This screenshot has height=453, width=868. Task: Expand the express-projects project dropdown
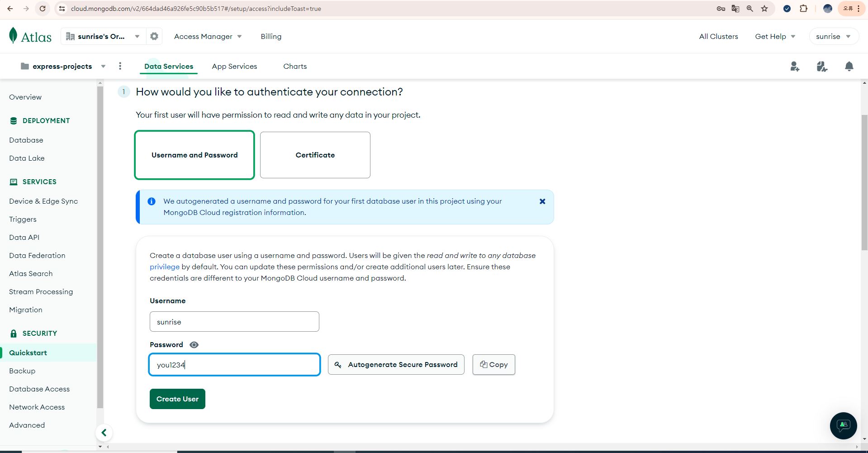[63, 66]
